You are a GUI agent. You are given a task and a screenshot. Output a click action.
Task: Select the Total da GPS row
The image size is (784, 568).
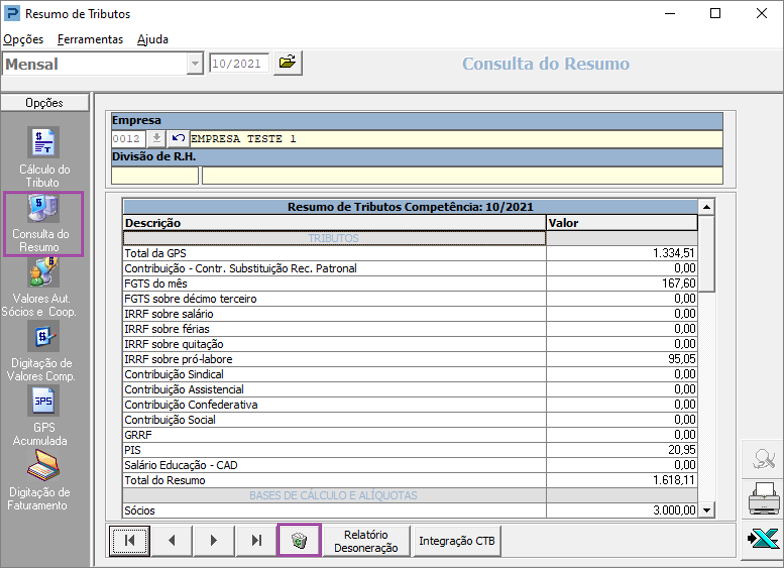tap(410, 253)
